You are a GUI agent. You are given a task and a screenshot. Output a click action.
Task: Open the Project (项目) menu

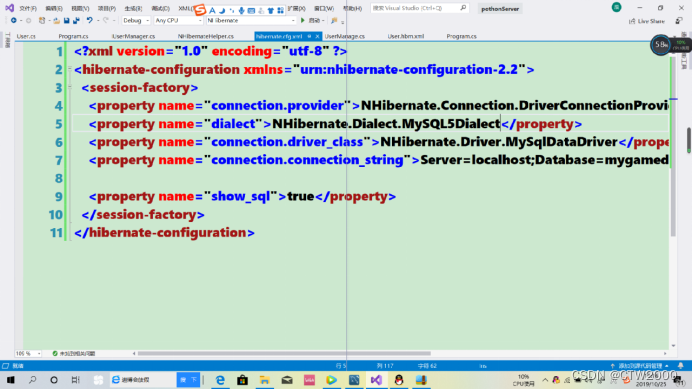point(107,8)
